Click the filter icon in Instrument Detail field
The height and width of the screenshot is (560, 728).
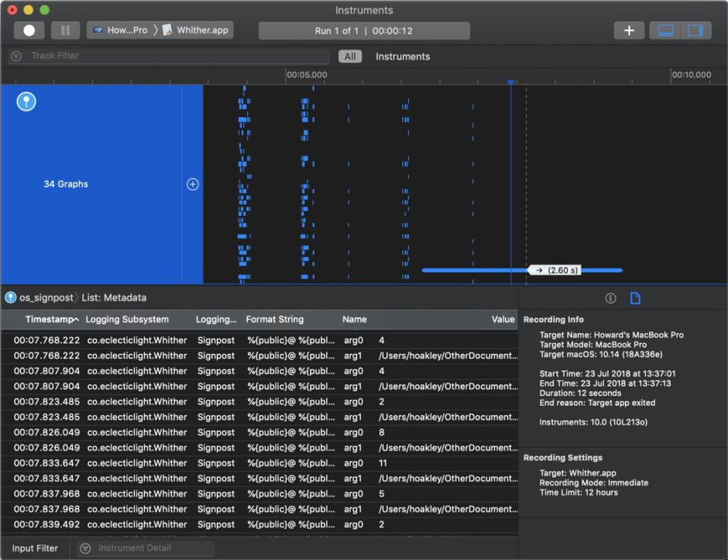[85, 548]
